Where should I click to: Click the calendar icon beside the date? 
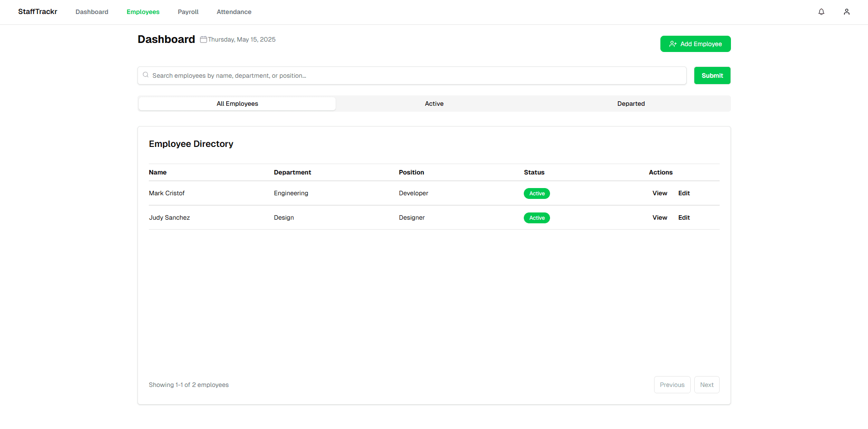(204, 40)
